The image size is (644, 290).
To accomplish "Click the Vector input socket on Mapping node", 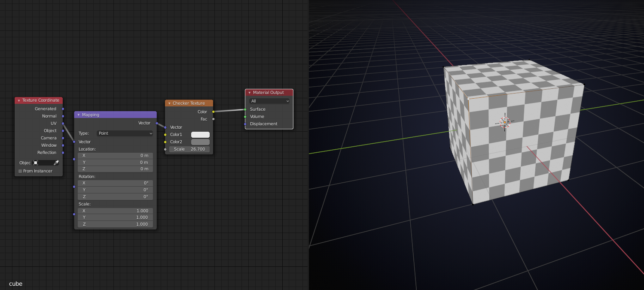I will coord(75,142).
